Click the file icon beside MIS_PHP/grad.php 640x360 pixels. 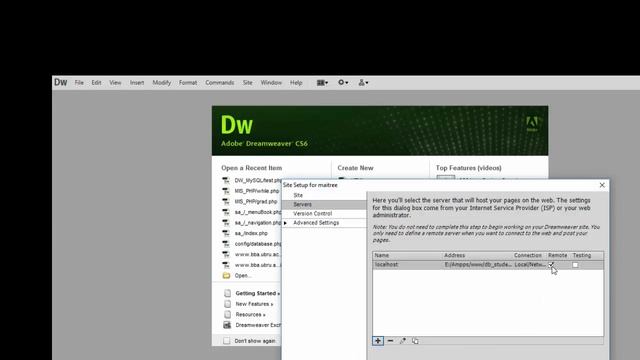pyautogui.click(x=226, y=202)
